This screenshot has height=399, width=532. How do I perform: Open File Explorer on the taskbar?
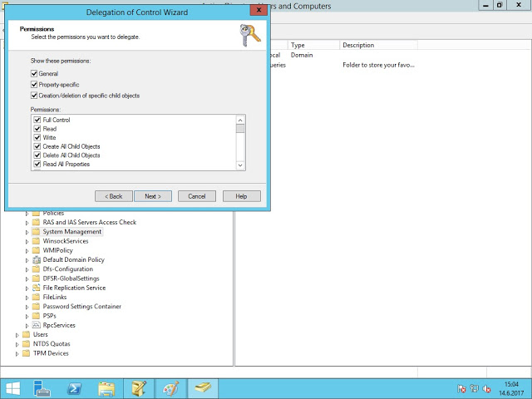tap(106, 388)
